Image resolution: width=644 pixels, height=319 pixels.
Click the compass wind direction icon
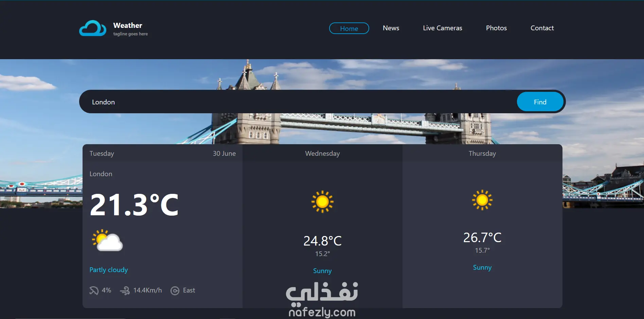click(175, 290)
